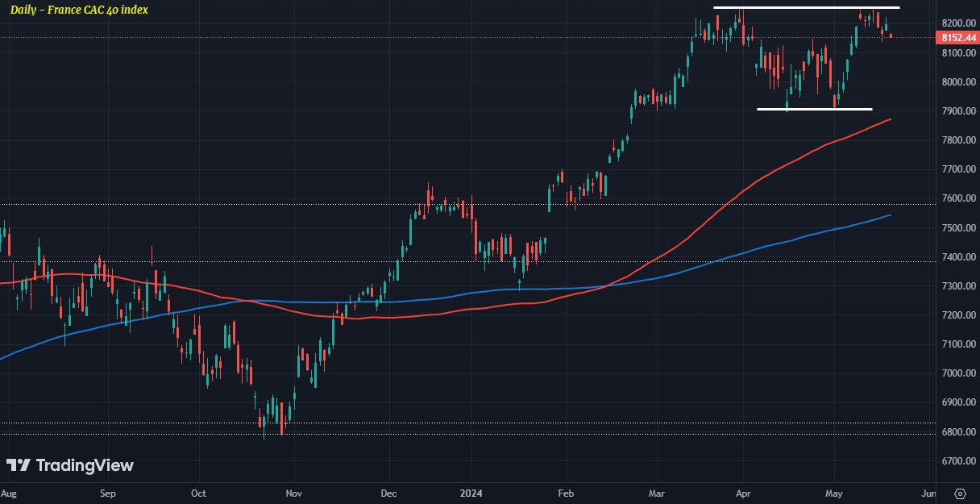Select the dotted horizontal line near 7580
This screenshot has height=504, width=980.
467,204
